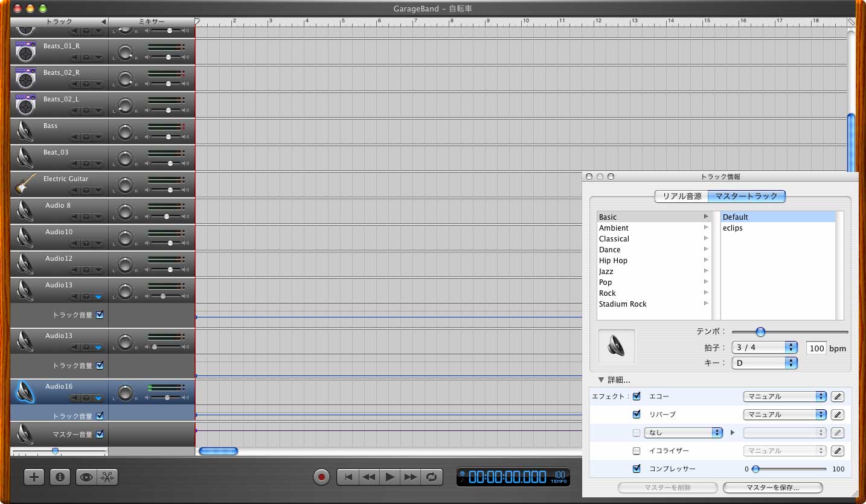Select the Ambient category in the list
866x504 pixels.
(x=653, y=228)
